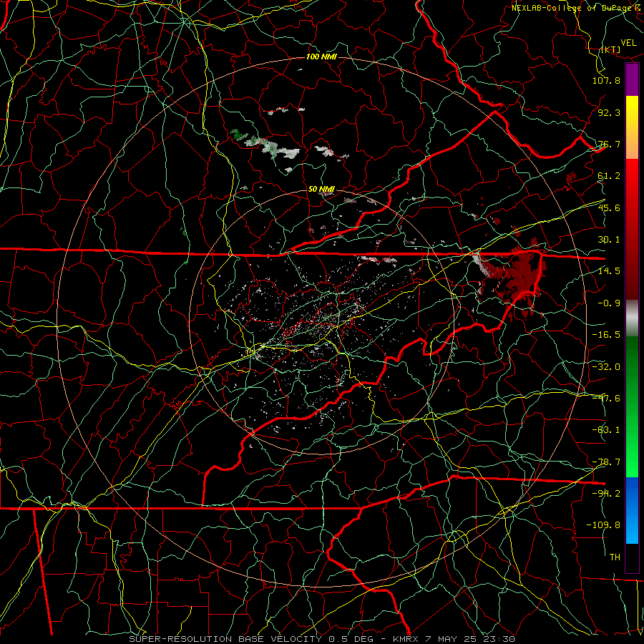The width and height of the screenshot is (644, 644).
Task: Click the -32.0 value on velocity scale
Action: coord(606,367)
